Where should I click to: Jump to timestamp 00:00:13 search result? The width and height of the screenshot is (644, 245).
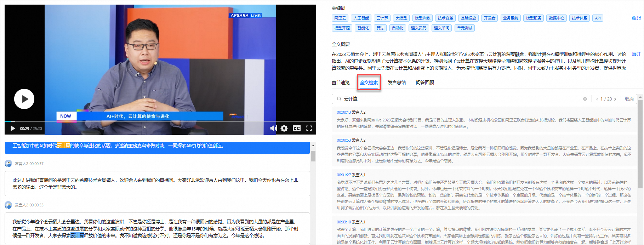point(344,112)
